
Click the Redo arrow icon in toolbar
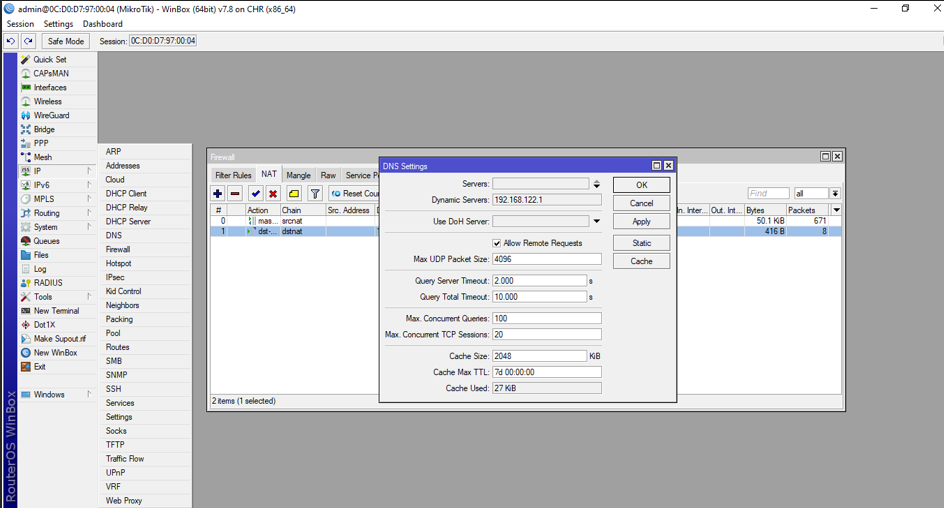pos(28,41)
